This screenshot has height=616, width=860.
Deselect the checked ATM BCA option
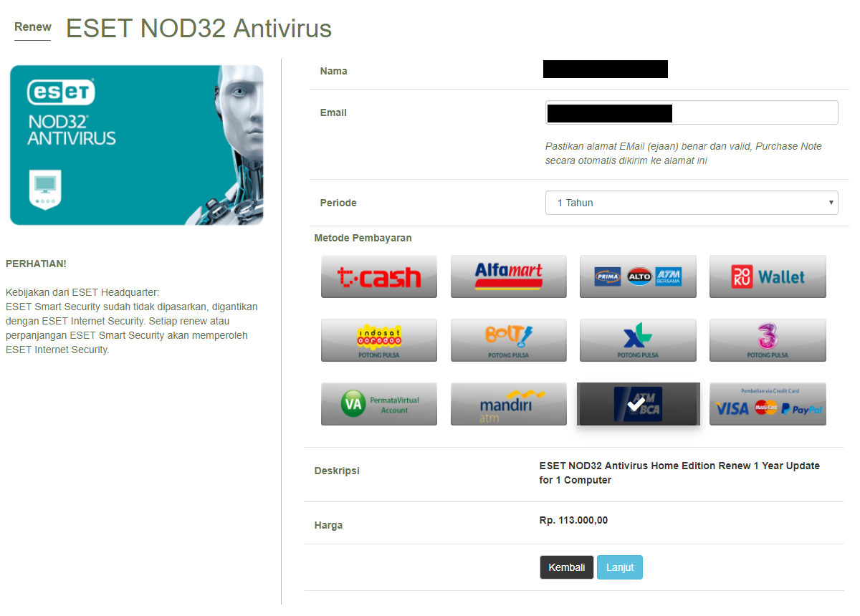(x=638, y=404)
